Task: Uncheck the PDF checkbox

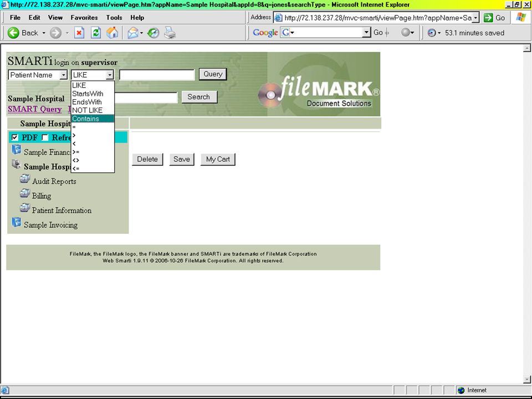Action: tap(14, 137)
